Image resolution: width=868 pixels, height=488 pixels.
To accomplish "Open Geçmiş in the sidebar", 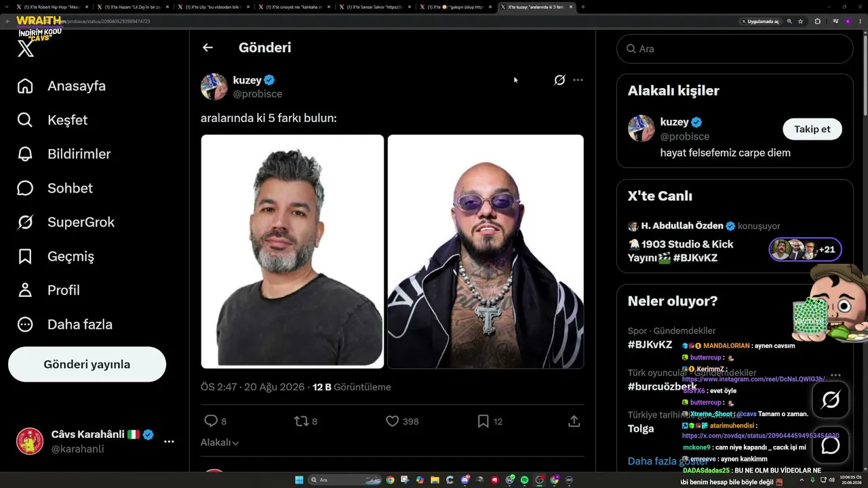I will click(56, 256).
